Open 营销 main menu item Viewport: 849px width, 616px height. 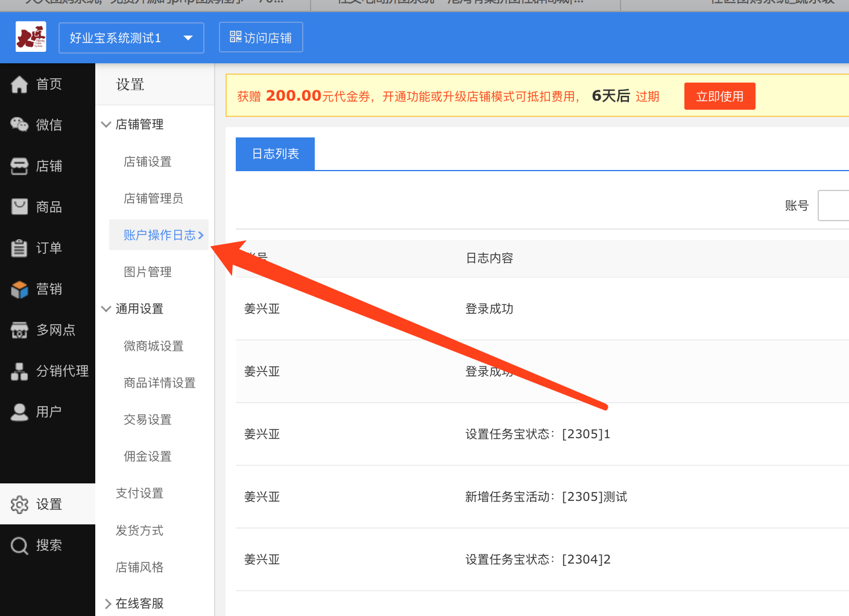click(49, 289)
